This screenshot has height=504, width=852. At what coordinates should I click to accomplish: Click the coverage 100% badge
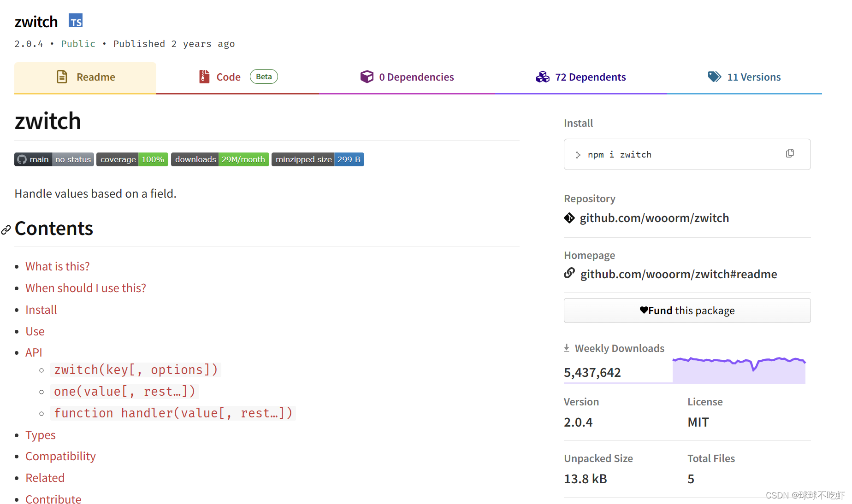tap(132, 159)
